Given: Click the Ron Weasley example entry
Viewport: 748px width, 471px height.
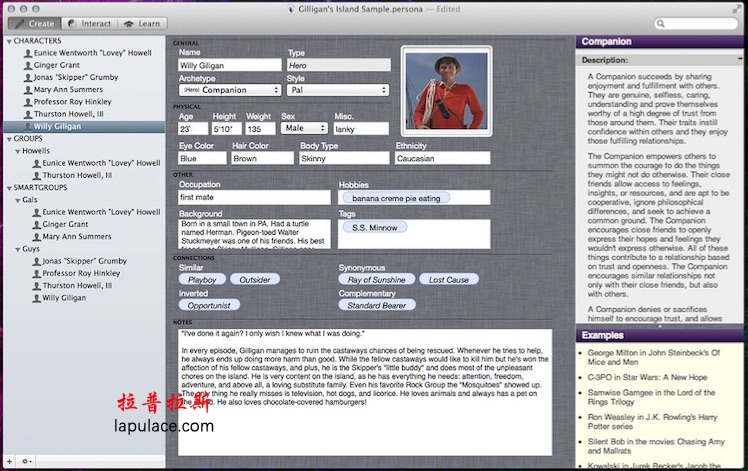Looking at the screenshot, I should (652, 421).
